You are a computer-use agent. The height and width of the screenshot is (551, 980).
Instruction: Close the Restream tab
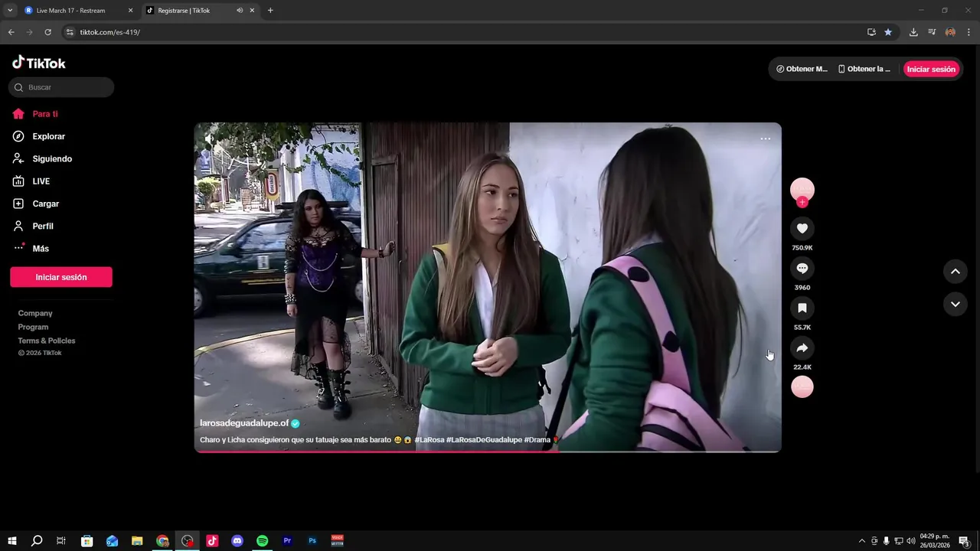pos(130,11)
